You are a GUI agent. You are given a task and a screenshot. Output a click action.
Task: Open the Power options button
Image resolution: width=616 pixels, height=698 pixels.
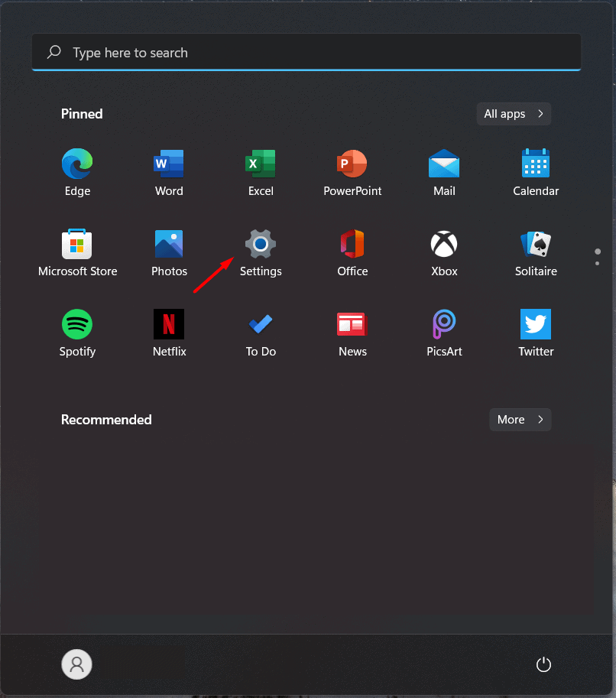pyautogui.click(x=543, y=664)
